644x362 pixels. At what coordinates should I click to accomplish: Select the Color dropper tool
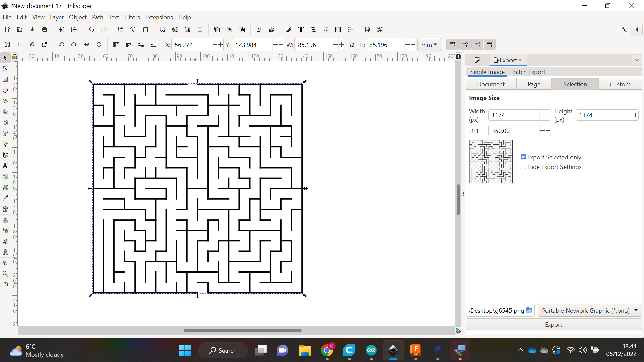tap(5, 198)
